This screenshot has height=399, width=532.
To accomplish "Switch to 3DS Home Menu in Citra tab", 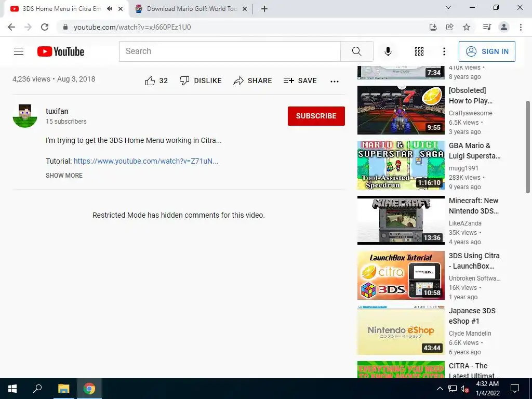I will (61, 9).
